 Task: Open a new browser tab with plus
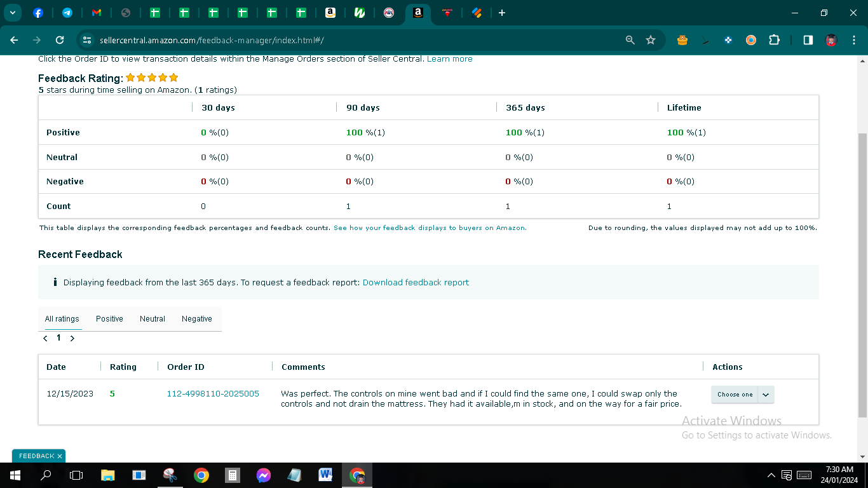[x=502, y=13]
